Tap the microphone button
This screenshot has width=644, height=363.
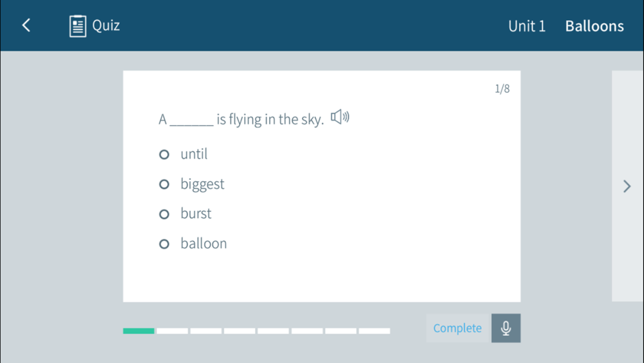coord(506,328)
